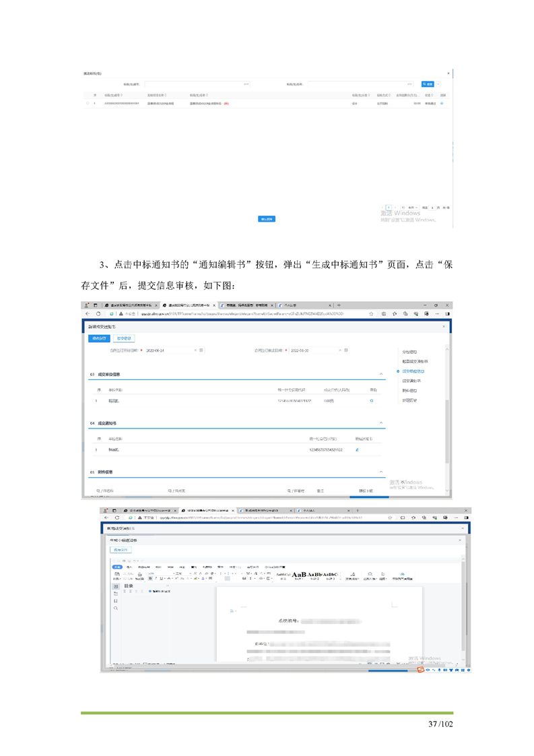Click the browser favorites star icon

(372, 314)
